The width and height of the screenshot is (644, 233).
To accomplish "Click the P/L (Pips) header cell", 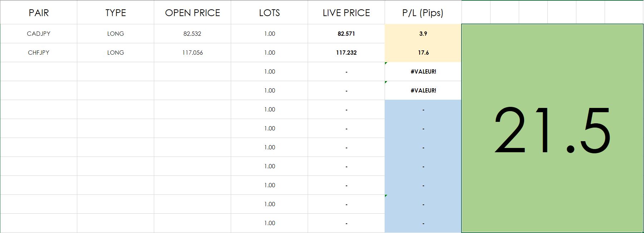I will [423, 13].
